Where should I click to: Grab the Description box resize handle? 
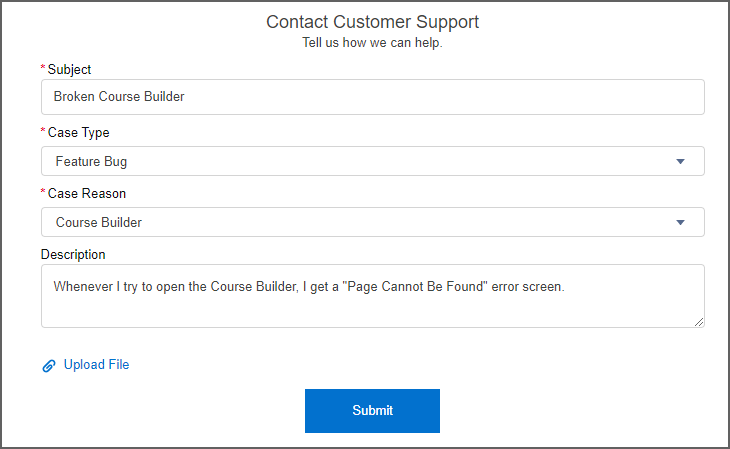(699, 321)
